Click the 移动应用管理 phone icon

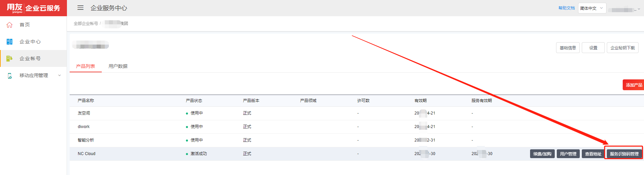point(9,75)
